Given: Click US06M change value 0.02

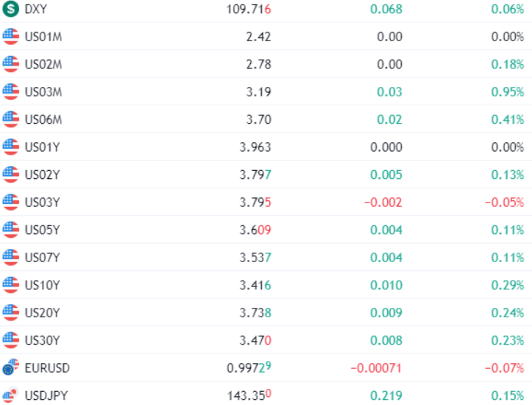Looking at the screenshot, I should pos(389,119).
